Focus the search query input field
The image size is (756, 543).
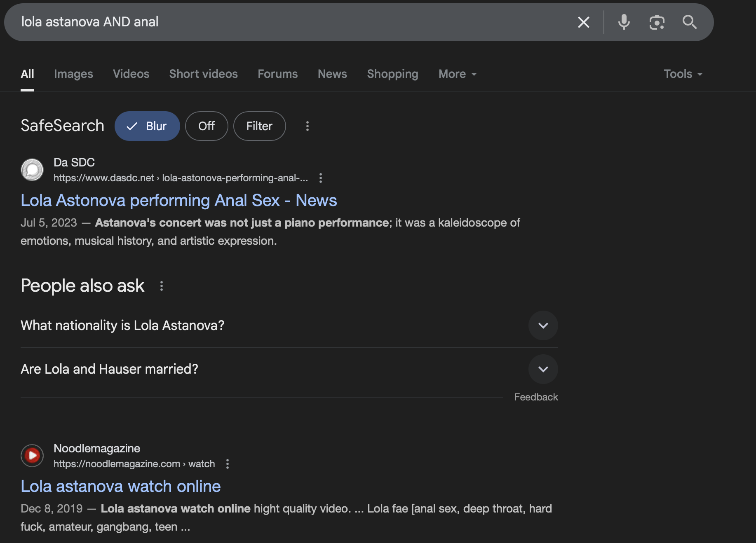pos(289,22)
